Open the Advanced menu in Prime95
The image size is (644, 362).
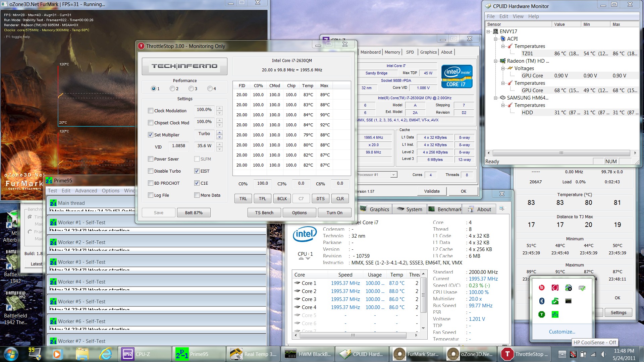click(86, 191)
